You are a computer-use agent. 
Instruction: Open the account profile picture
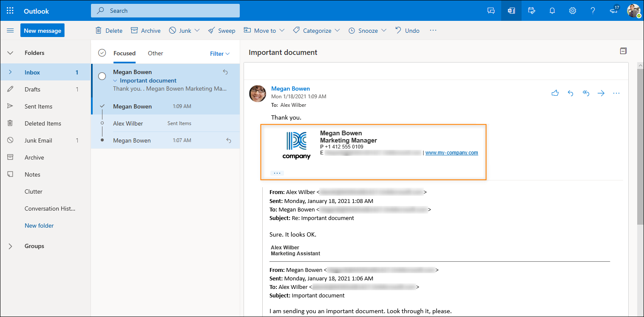click(x=634, y=11)
